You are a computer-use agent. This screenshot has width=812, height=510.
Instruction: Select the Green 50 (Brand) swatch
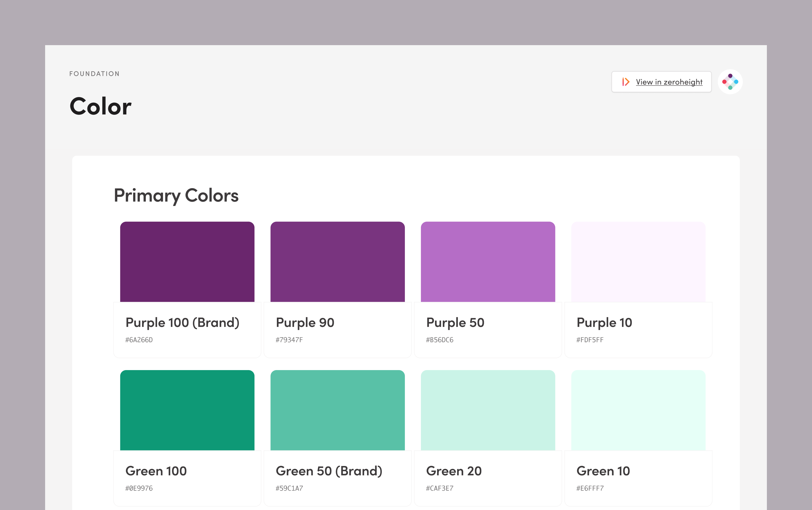coord(337,410)
